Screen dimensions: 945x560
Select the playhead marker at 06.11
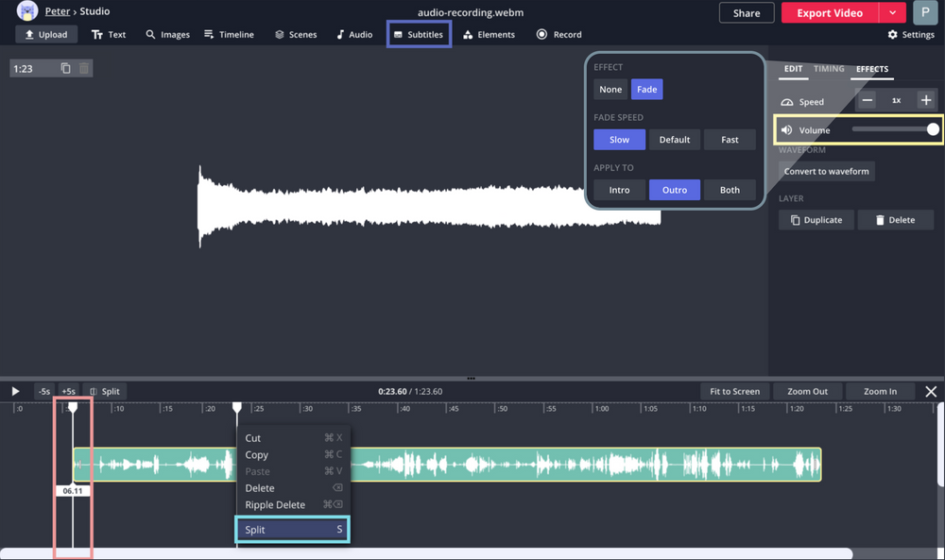73,407
